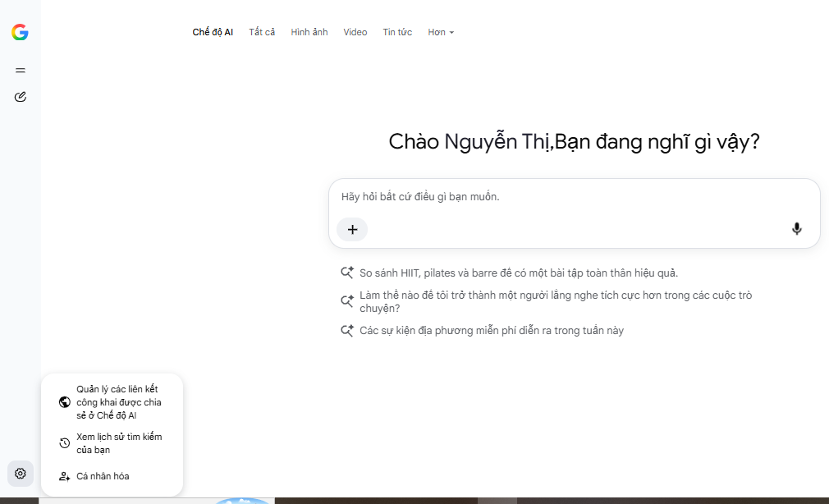Open settings gear in sidebar
Screen dimensions: 829x504
(20, 474)
